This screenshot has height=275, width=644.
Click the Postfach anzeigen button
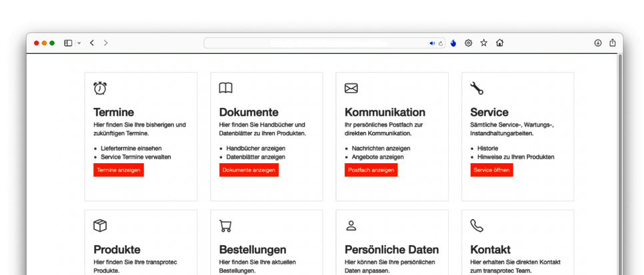click(371, 170)
